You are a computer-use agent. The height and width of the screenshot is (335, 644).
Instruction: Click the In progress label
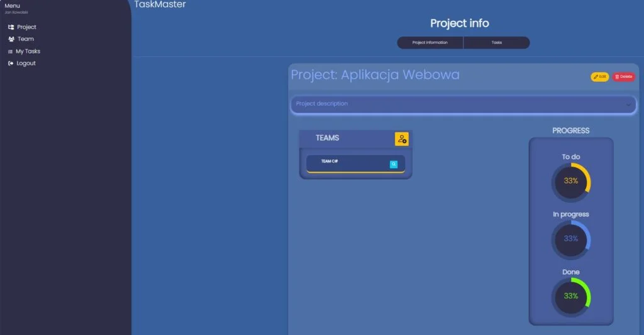[x=571, y=214]
